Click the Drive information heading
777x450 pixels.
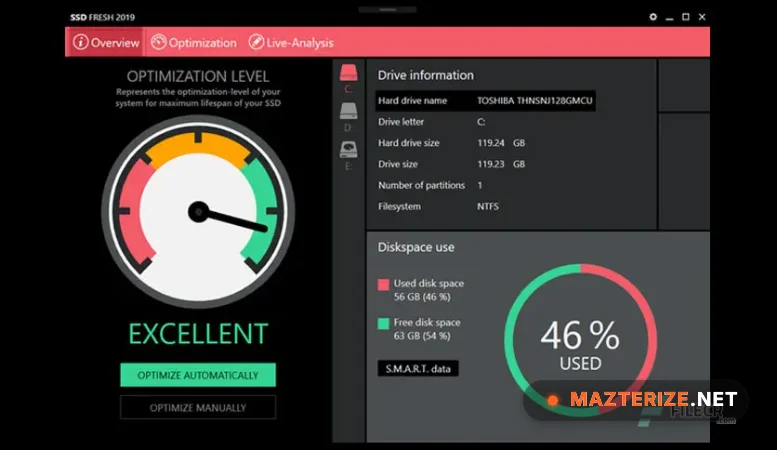pos(426,75)
